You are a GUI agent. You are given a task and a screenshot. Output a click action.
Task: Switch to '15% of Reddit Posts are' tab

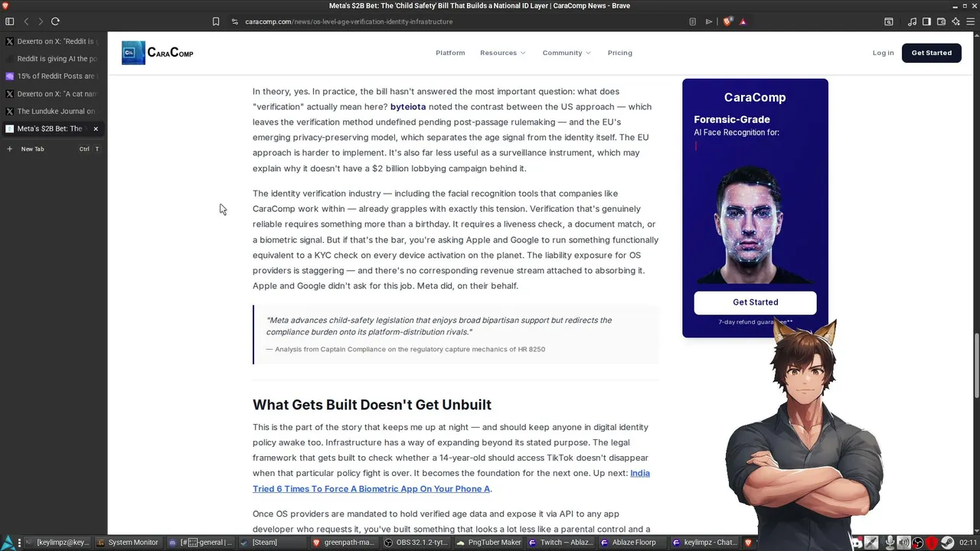tap(52, 77)
